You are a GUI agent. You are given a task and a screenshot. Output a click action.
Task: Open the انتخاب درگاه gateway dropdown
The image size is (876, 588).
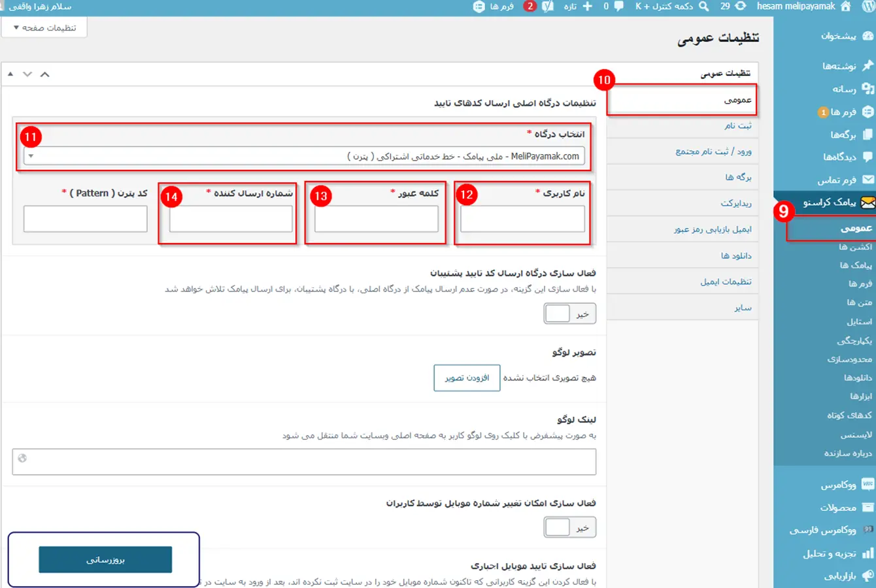coord(304,156)
